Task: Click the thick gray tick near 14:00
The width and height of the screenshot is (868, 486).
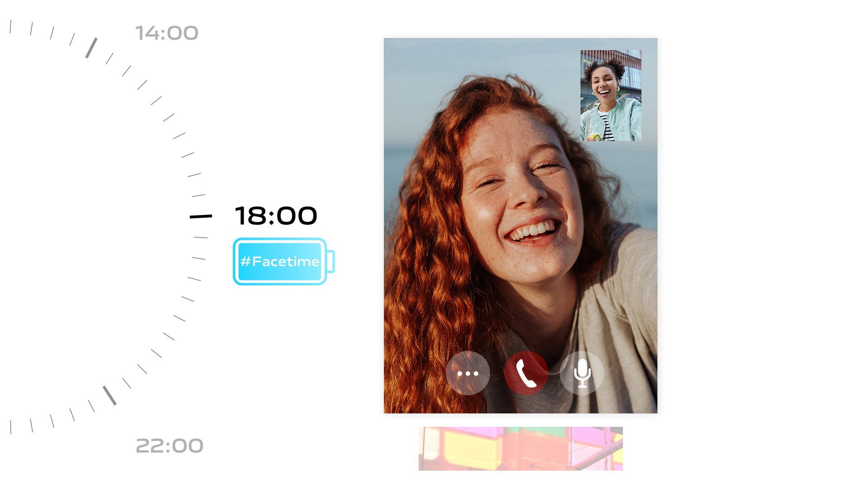Action: tap(91, 48)
